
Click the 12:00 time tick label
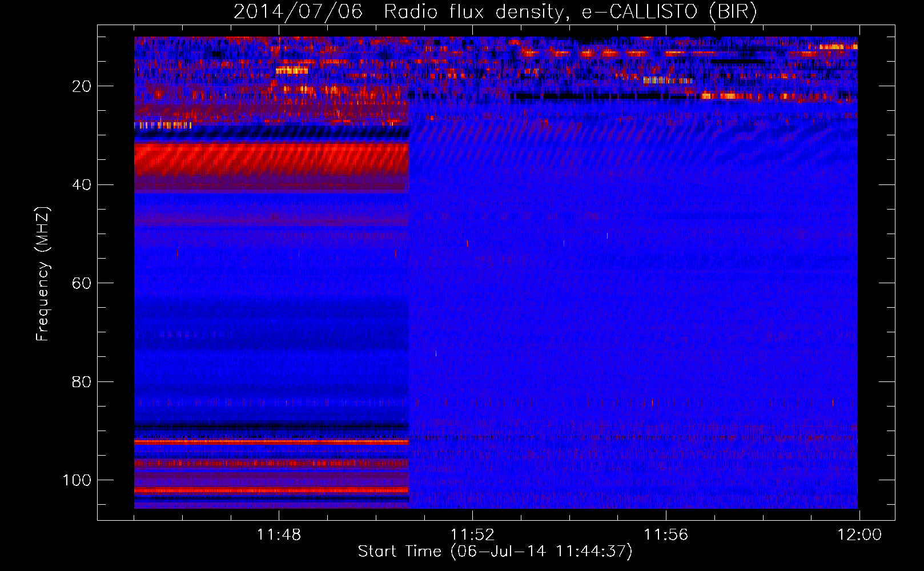point(859,535)
